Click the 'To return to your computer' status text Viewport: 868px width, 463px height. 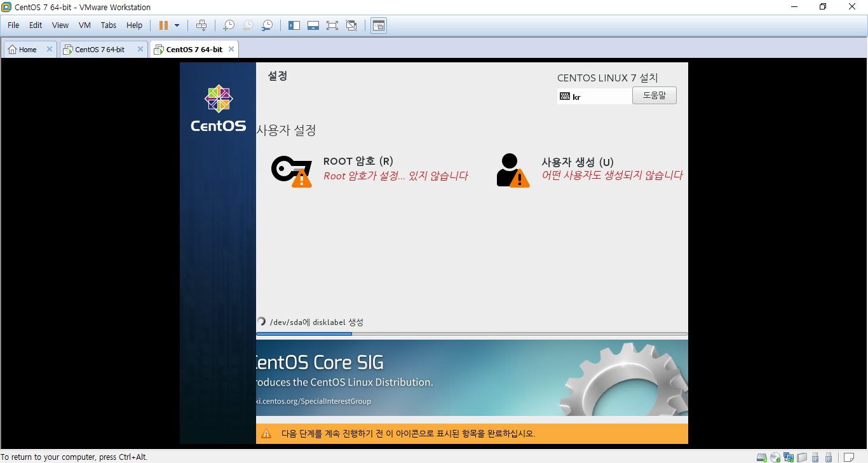pyautogui.click(x=74, y=457)
